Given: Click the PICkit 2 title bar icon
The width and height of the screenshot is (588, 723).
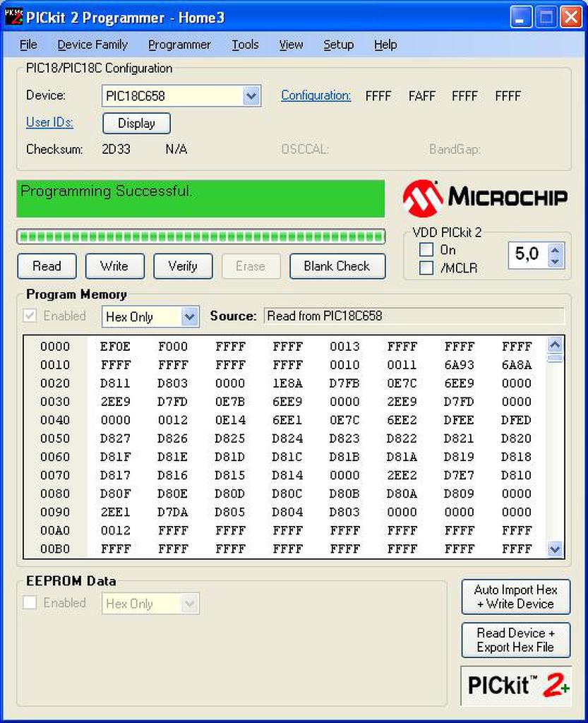Looking at the screenshot, I should [14, 17].
